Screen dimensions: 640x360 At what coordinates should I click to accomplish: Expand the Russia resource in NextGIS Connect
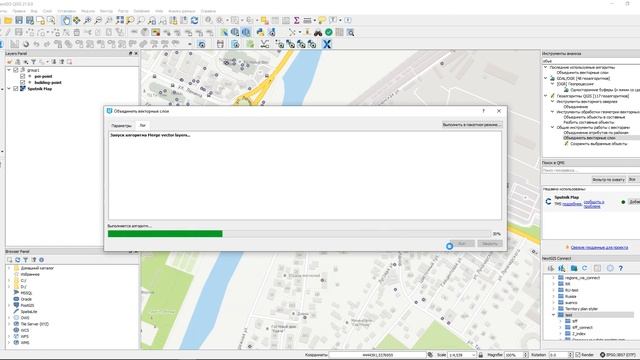tap(554, 296)
